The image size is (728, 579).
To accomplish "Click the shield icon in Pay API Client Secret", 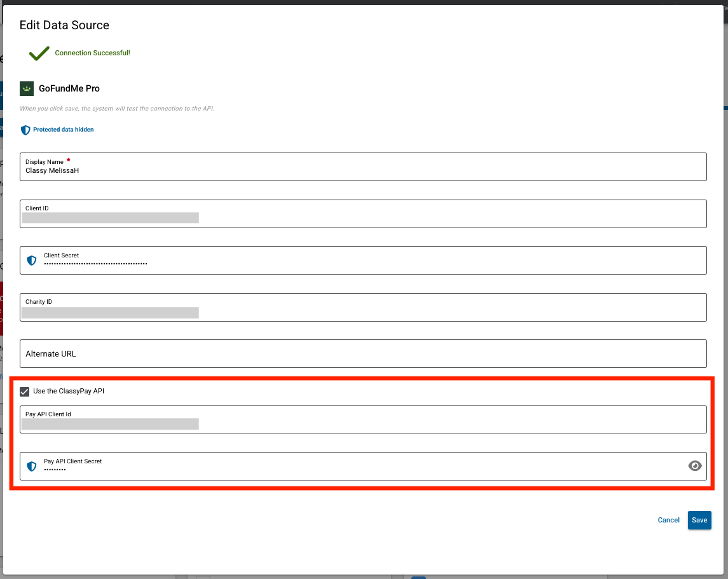I will [x=32, y=467].
